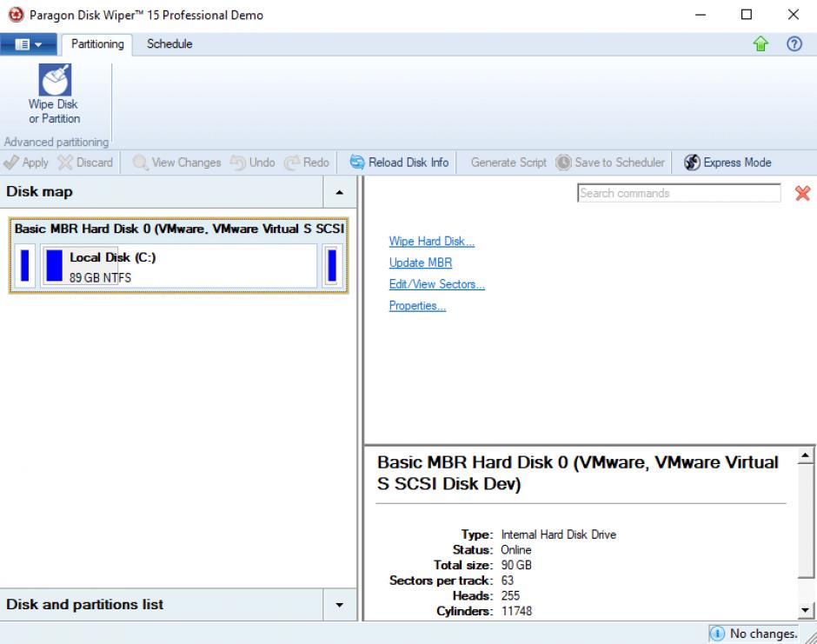Image resolution: width=817 pixels, height=644 pixels.
Task: Minimize the Paragon Disk Wiper window
Action: pos(701,15)
